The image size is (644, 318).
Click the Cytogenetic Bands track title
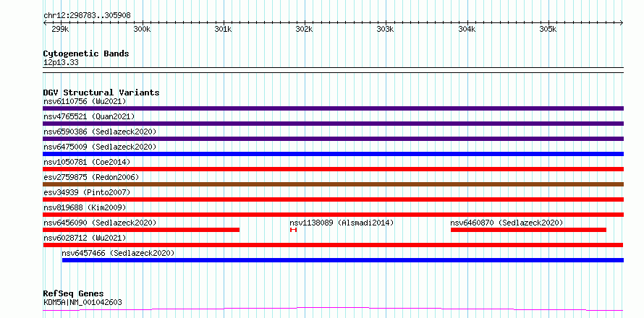(86, 53)
